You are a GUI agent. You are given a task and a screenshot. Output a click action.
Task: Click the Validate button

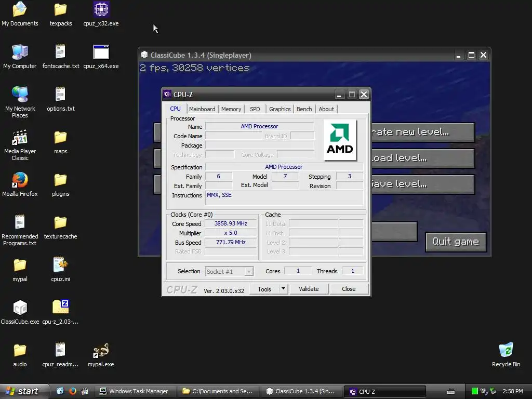coord(309,289)
